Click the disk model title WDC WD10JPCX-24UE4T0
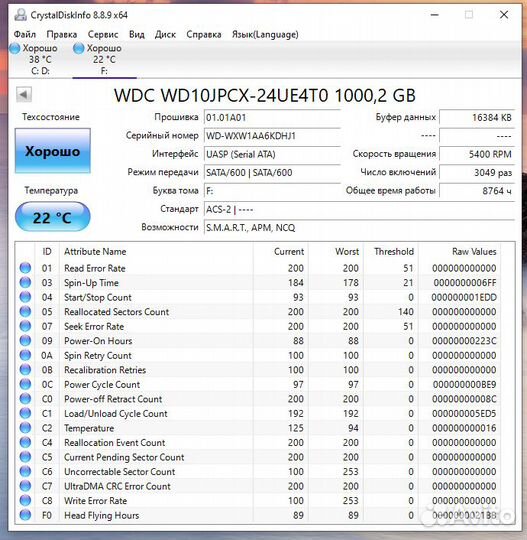The width and height of the screenshot is (527, 540). point(265,96)
